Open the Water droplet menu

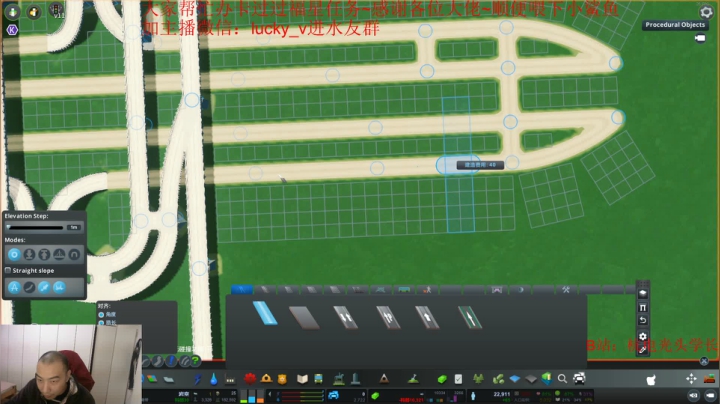click(x=214, y=379)
